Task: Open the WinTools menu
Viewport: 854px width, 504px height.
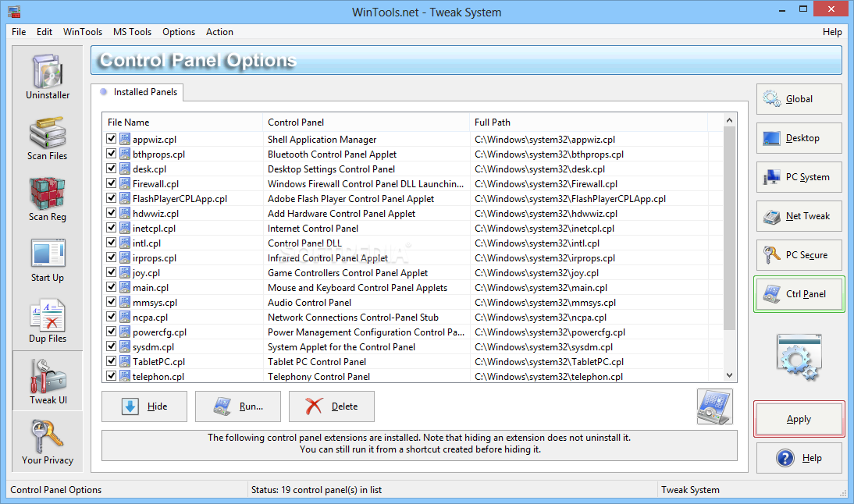Action: 83,31
